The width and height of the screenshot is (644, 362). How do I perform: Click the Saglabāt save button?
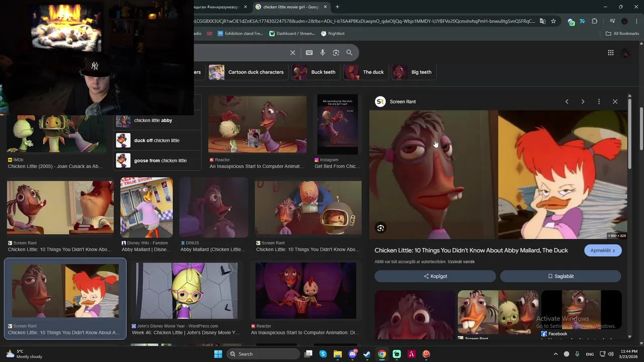(x=560, y=276)
